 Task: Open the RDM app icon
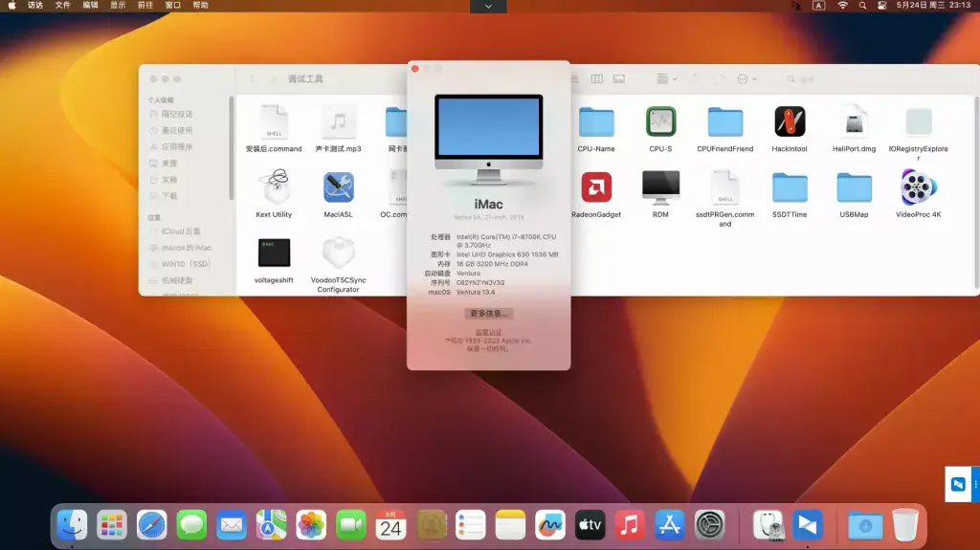click(660, 187)
